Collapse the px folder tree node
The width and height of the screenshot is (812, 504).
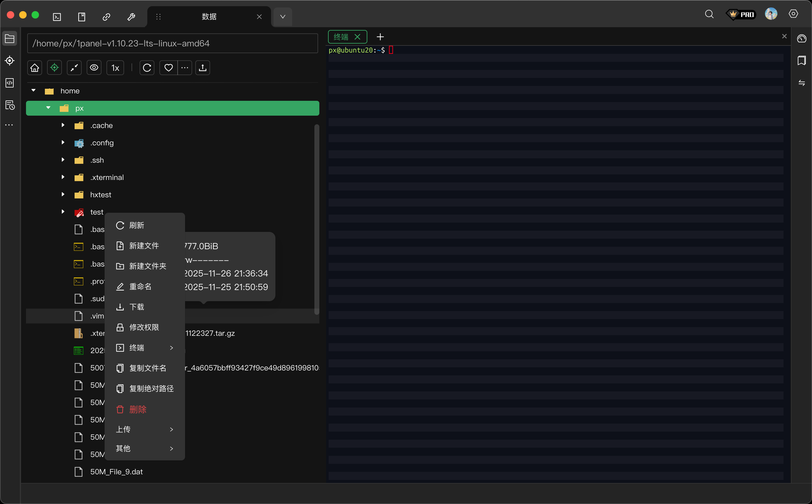(48, 108)
